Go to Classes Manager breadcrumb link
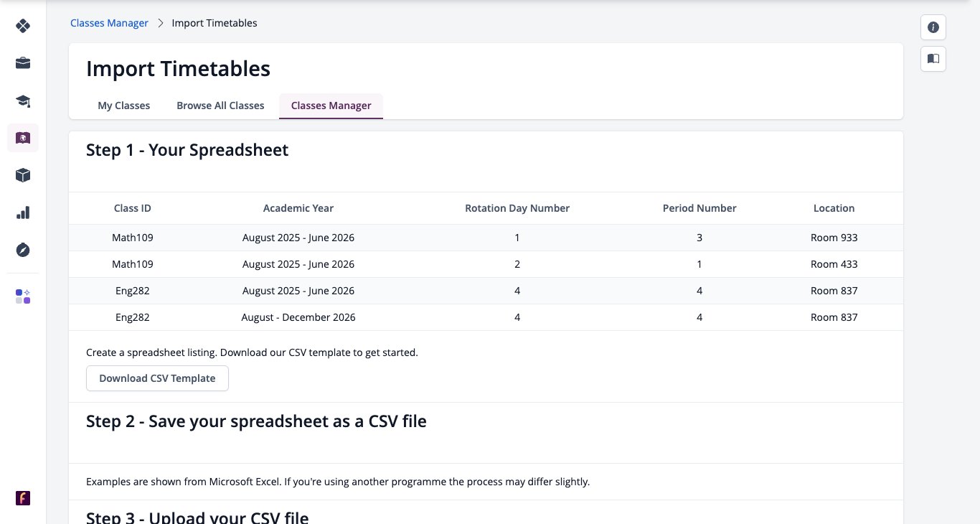The image size is (980, 524). (x=109, y=23)
